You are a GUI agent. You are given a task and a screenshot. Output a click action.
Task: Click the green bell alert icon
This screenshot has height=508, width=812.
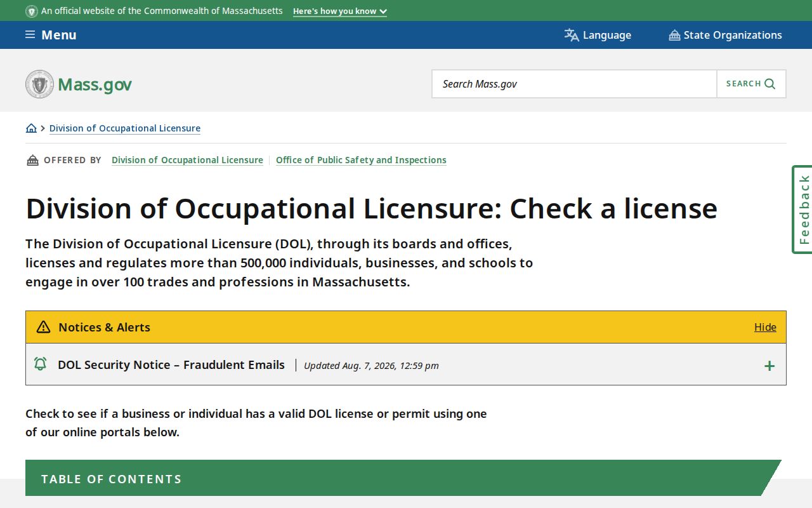point(40,364)
